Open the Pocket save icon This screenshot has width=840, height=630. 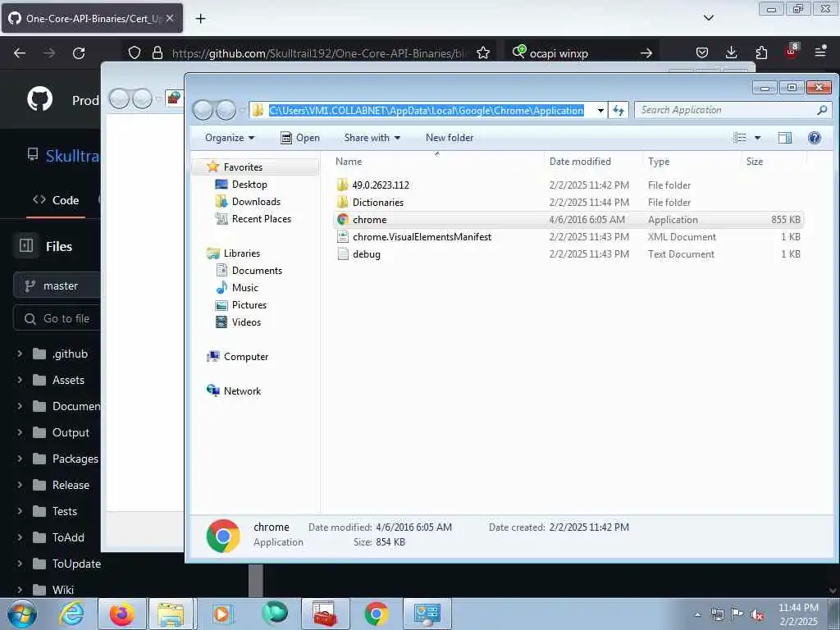(x=702, y=52)
